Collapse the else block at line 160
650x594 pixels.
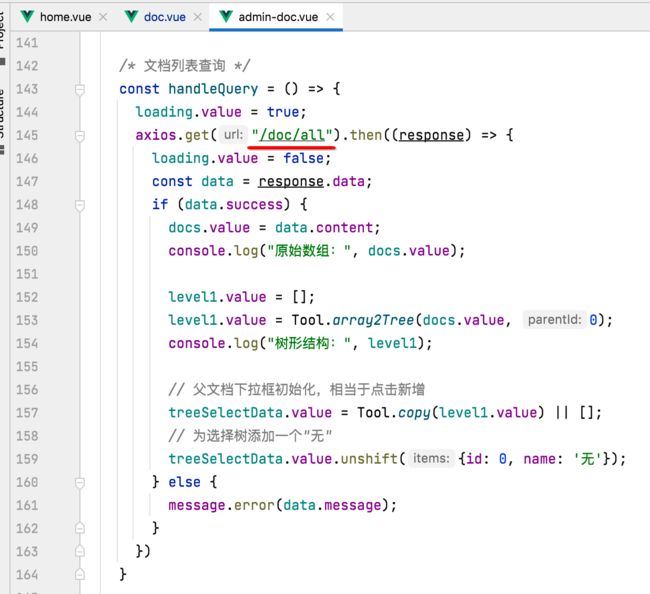80,482
